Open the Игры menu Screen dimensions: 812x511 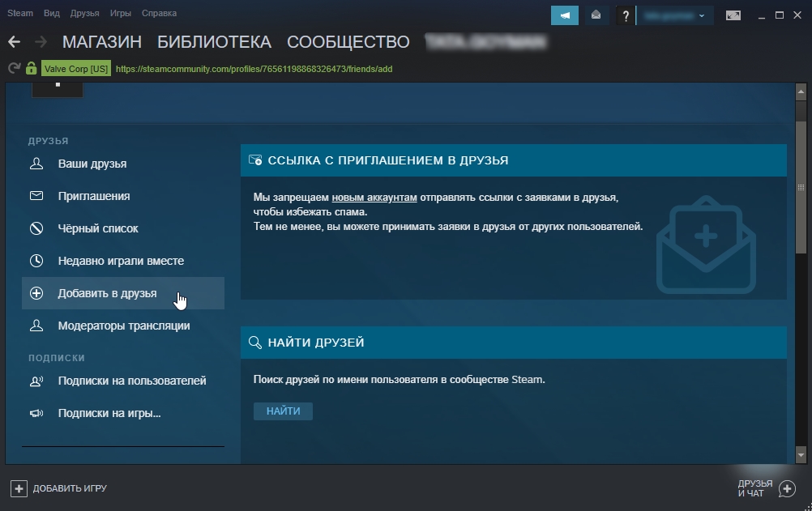tap(121, 14)
